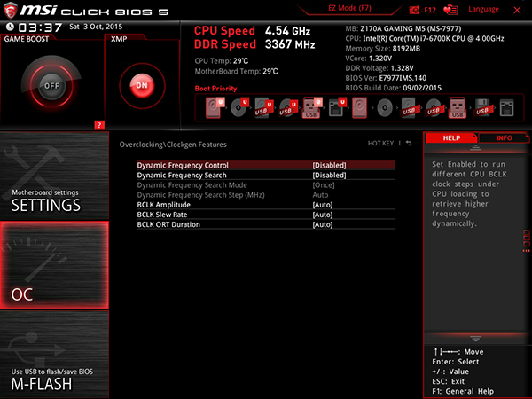Select the legacy hard disk boot icon
Viewport: 532px width, 399px height.
359,107
